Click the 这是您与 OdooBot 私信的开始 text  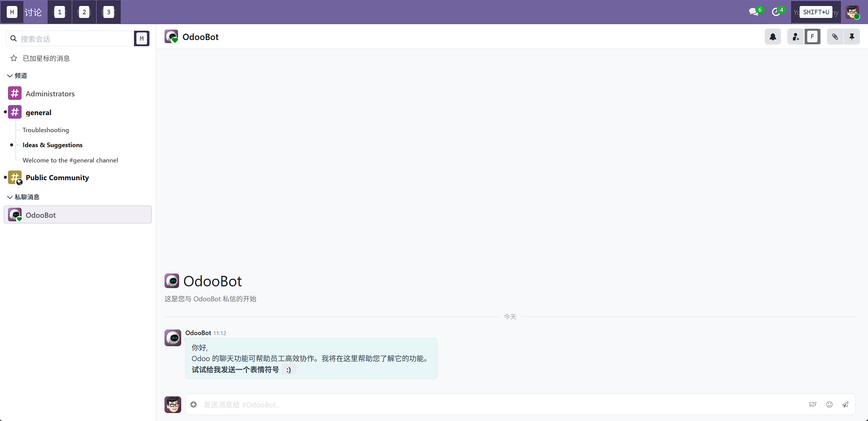[210, 299]
